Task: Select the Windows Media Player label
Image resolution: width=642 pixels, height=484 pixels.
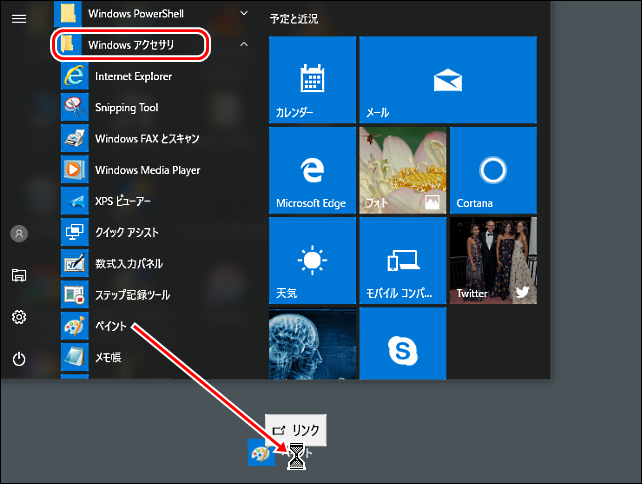Action: [x=147, y=170]
